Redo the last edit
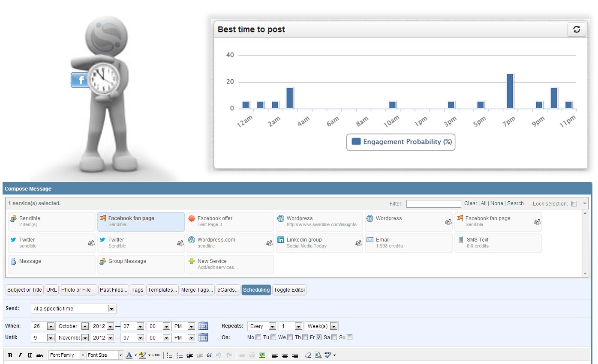Viewport: 598px width, 364px height. click(229, 355)
